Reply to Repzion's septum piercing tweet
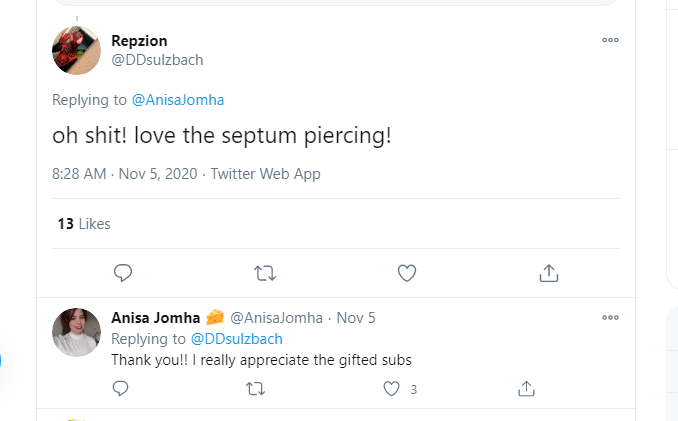Screen dimensions: 678x421 (x=123, y=273)
